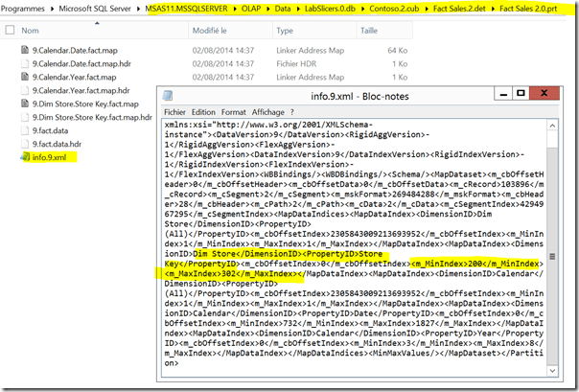Select the 9.Calendar.Date.fact.map file icon

coord(25,50)
